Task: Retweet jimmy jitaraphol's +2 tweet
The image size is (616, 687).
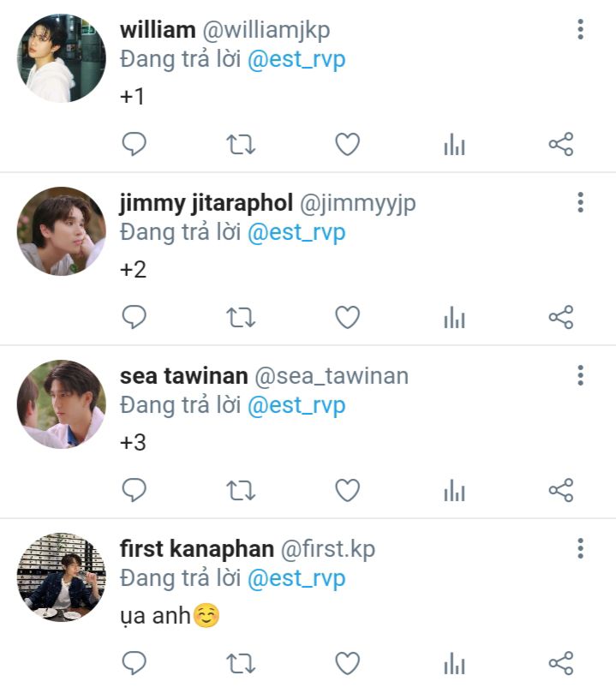Action: (x=241, y=319)
